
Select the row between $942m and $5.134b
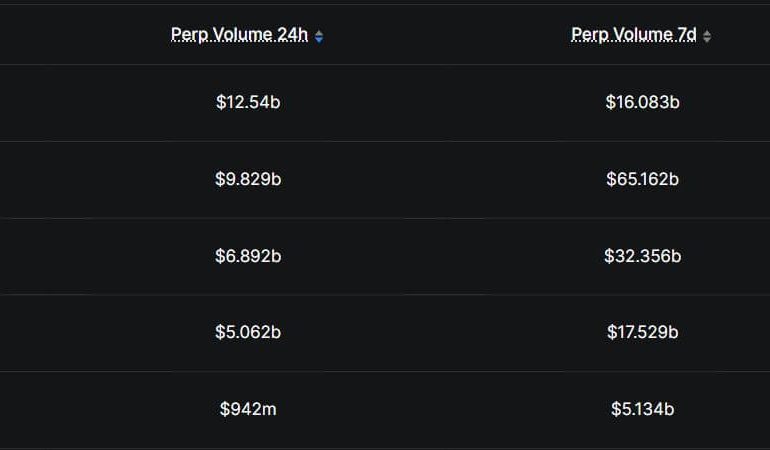445,409
